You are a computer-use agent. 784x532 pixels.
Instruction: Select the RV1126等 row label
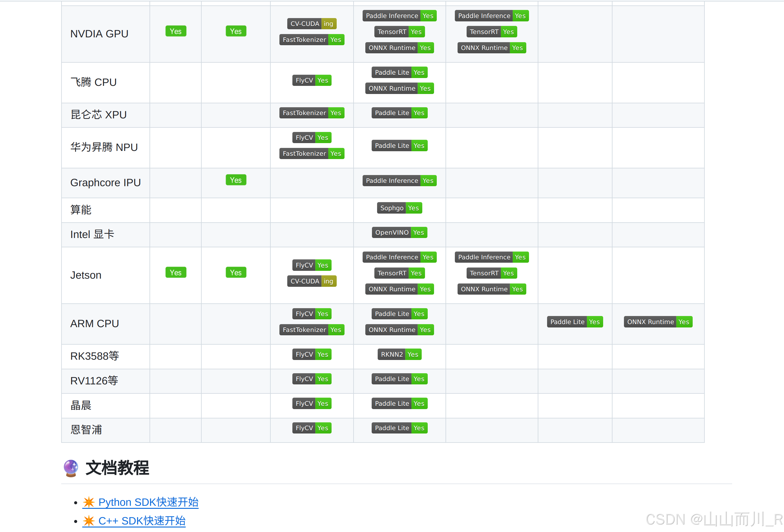[94, 381]
